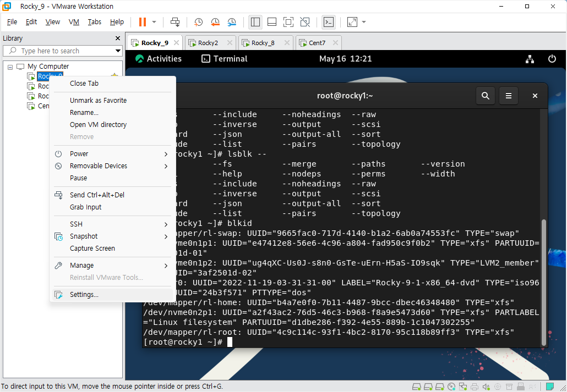The image size is (567, 392).
Task: Close the Rocky_9 tab
Action: [176, 43]
